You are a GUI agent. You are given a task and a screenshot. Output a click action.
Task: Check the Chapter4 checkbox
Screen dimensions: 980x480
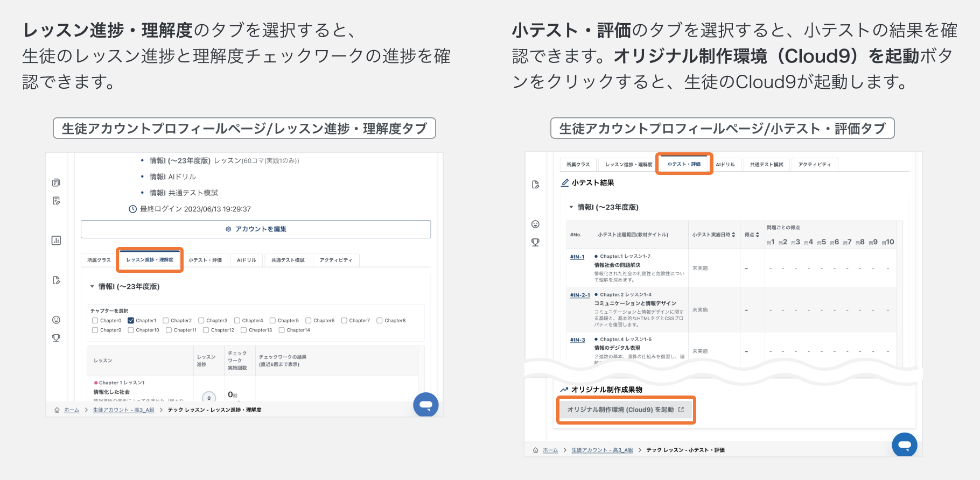click(x=237, y=321)
